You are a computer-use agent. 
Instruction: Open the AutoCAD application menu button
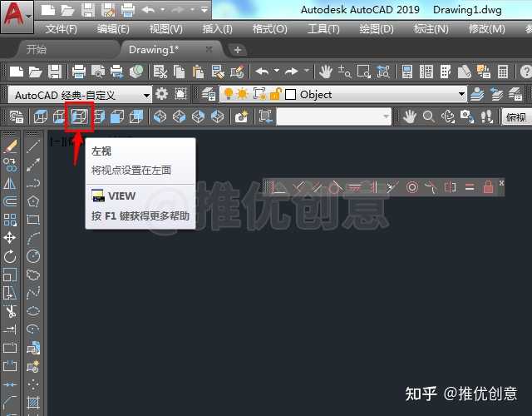17,17
